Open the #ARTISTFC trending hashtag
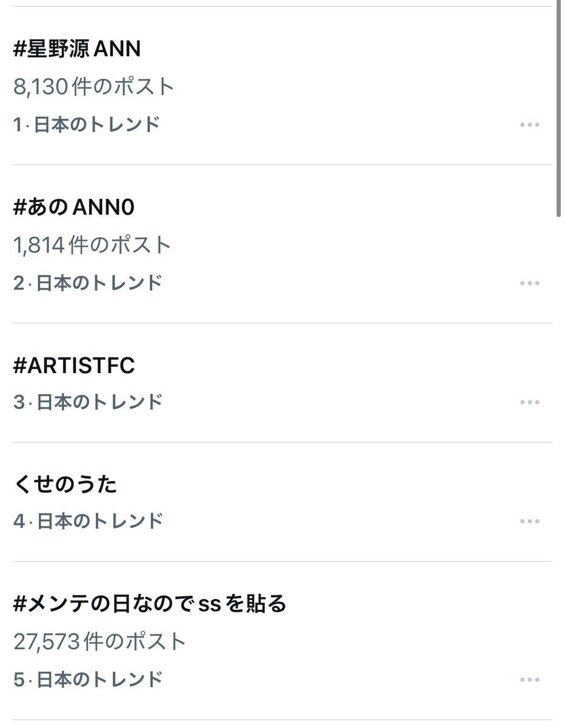 pos(74,366)
